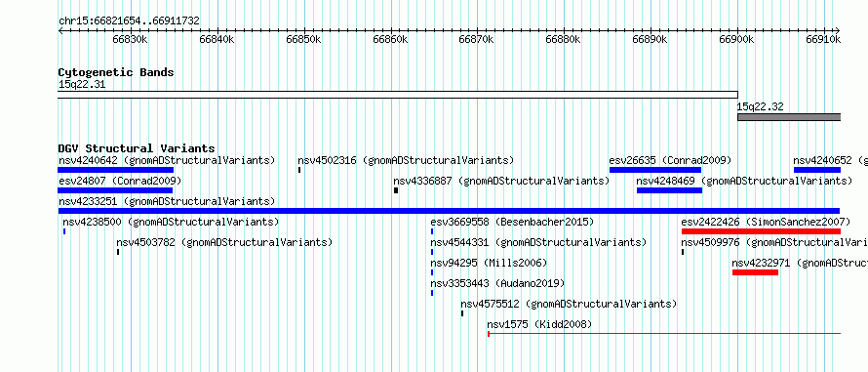868x372 pixels.
Task: Open variant nsv1575 (Kidd2008) label
Action: [539, 325]
